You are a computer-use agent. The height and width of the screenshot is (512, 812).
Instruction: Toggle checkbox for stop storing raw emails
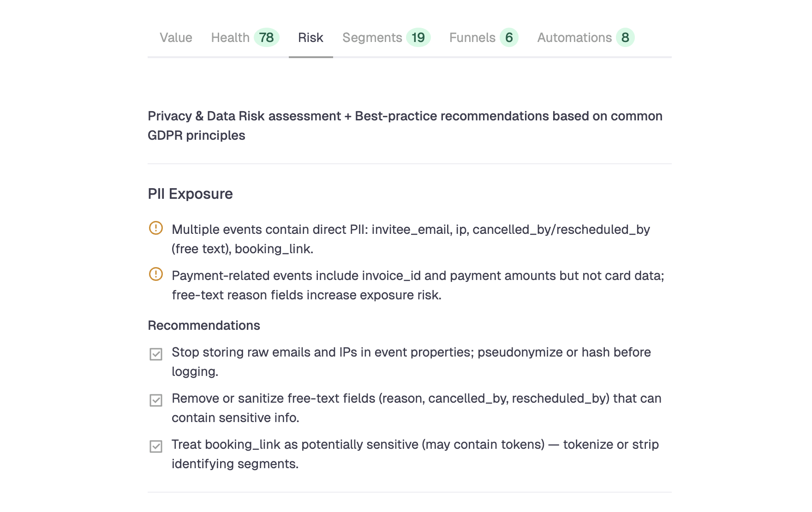pyautogui.click(x=156, y=354)
